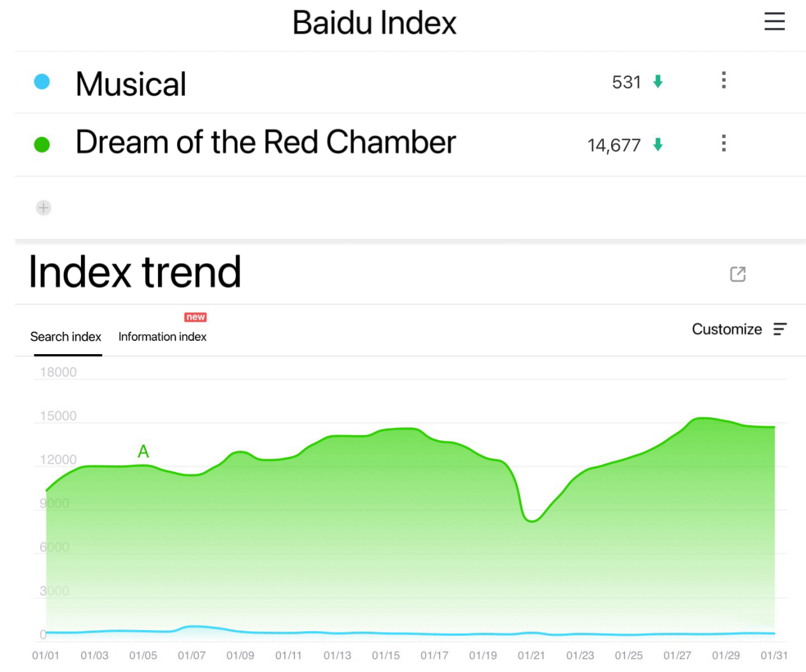
Task: Click the green dot for Dream of the Red Chamber
Action: (x=42, y=145)
